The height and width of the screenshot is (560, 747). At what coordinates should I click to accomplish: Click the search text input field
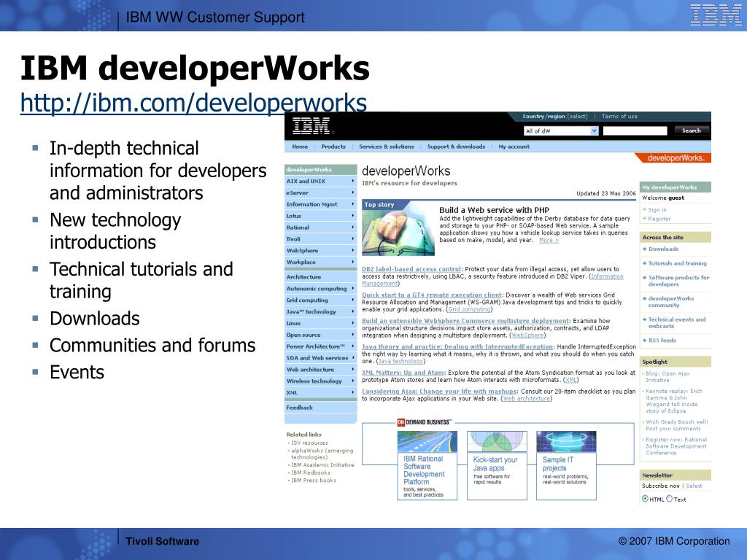(x=635, y=131)
